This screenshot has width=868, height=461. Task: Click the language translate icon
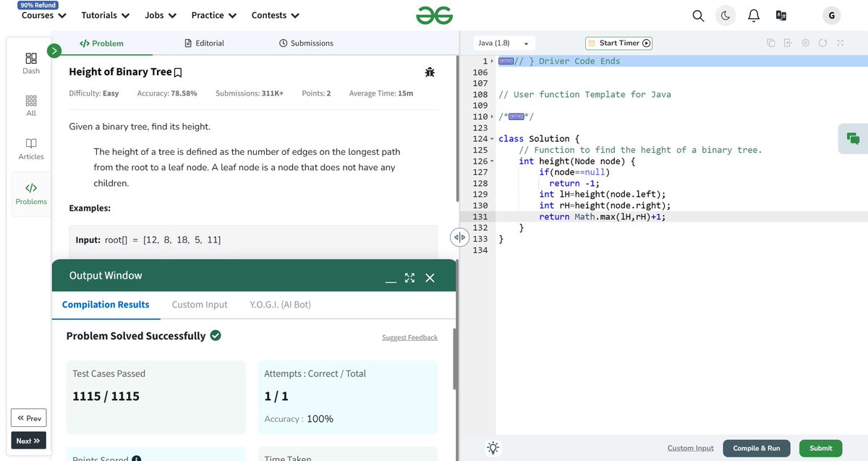pyautogui.click(x=780, y=15)
